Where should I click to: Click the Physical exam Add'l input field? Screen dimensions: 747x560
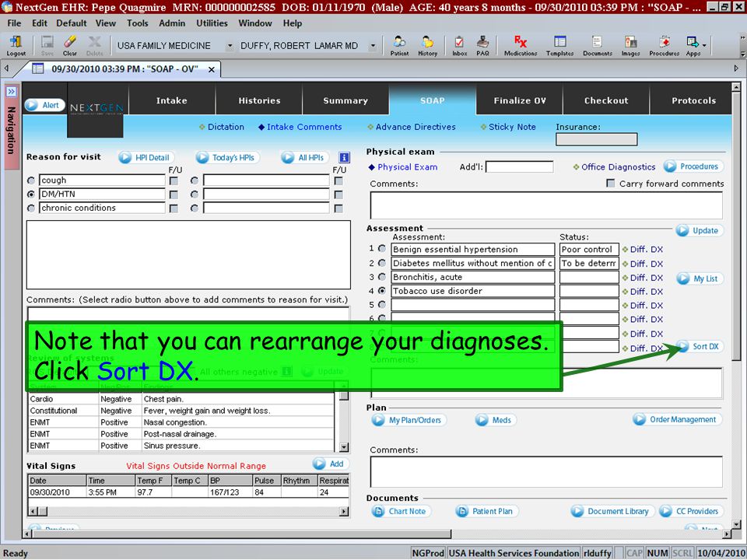(519, 166)
